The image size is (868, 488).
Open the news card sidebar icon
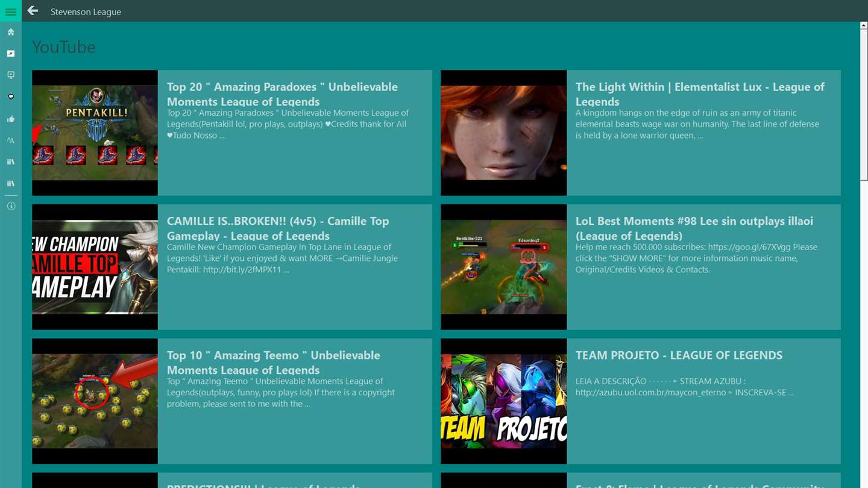[11, 54]
